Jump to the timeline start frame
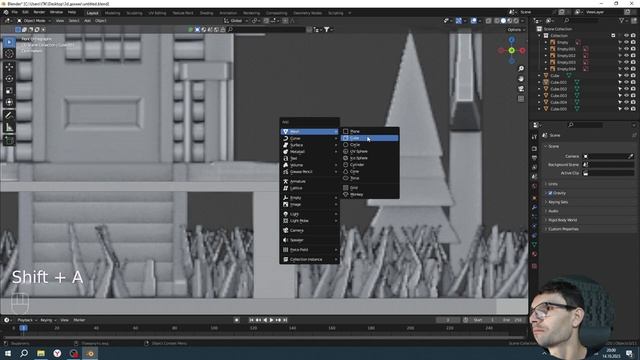The image size is (640, 360). 251,320
